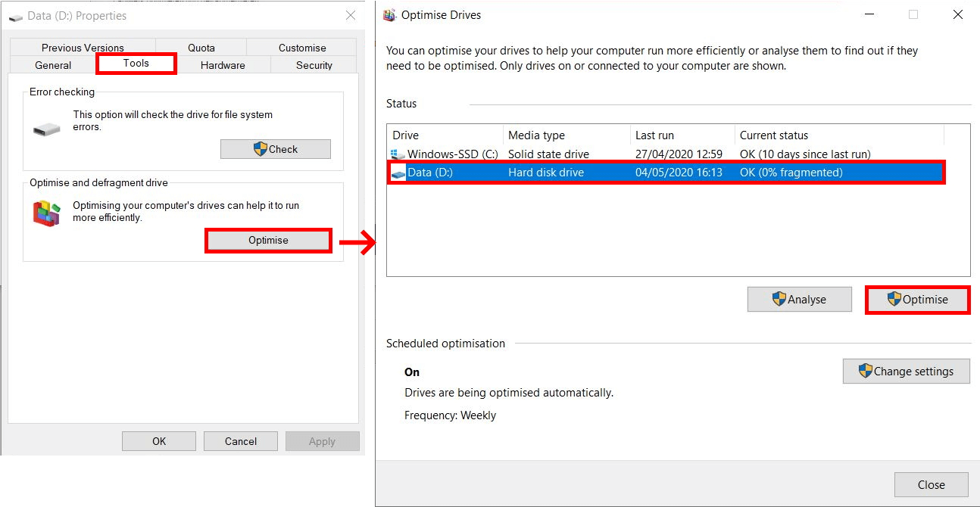Click the Check button for error checking
The image size is (980, 507).
pyautogui.click(x=276, y=149)
